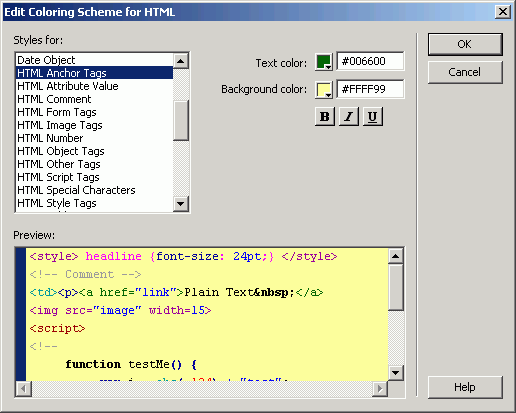
Task: Click the preview pane scroll up arrow
Action: point(396,256)
